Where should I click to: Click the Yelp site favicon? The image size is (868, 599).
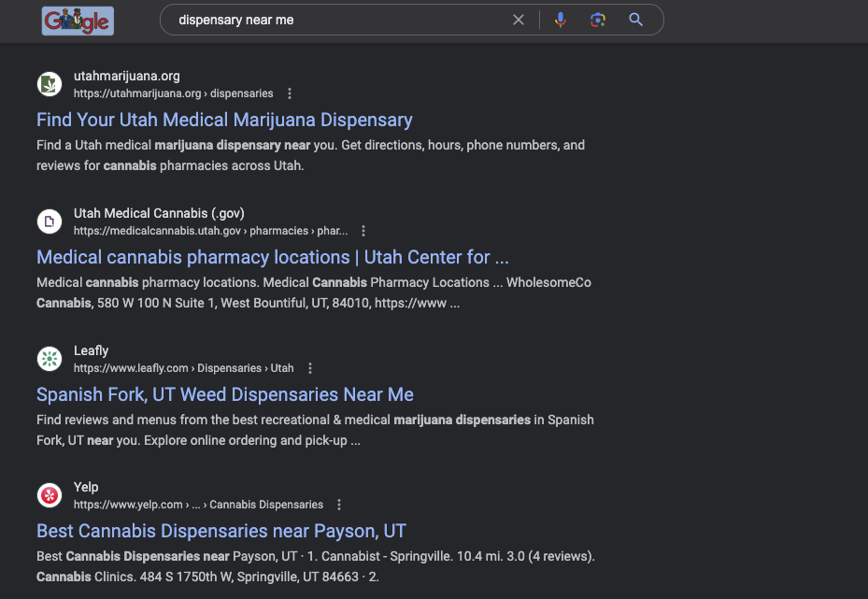[x=50, y=495]
